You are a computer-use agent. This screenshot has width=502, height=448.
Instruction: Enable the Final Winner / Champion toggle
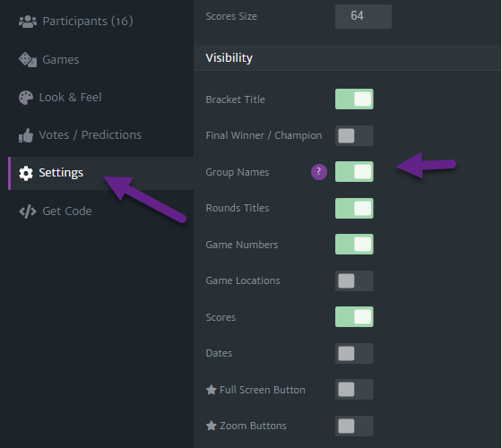pyautogui.click(x=354, y=135)
